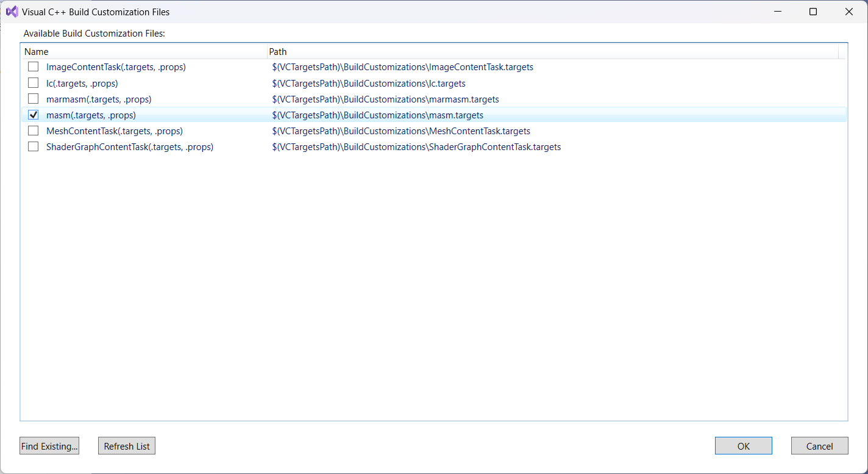
Task: Tick the marmasm checkbox
Action: click(x=34, y=99)
